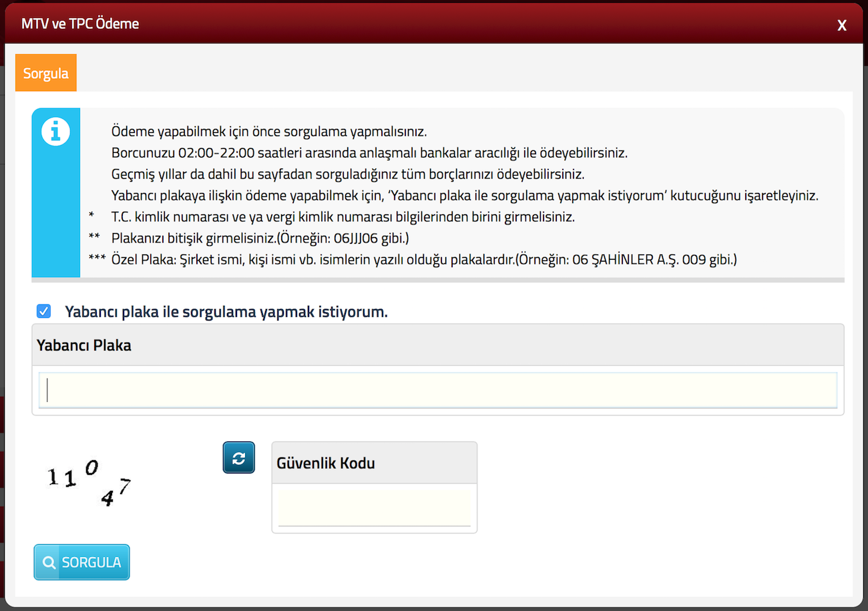The image size is (868, 611).
Task: Click the dialog title MTV ve TPC Ödeme
Action: [80, 24]
